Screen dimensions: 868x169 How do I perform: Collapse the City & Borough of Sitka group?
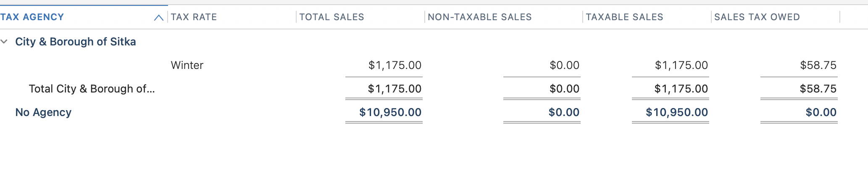(x=4, y=42)
